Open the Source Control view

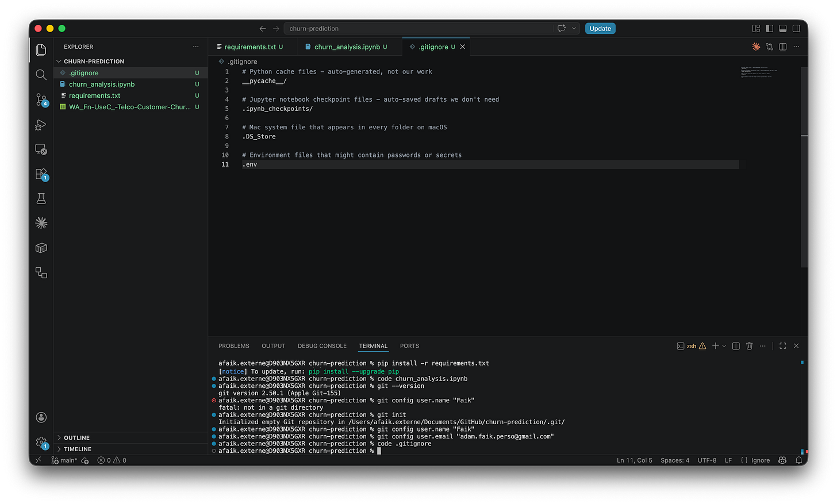(41, 100)
